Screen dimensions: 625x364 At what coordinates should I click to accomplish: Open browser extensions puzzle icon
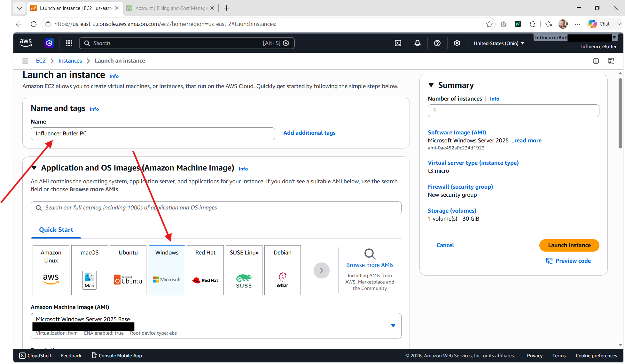[533, 24]
